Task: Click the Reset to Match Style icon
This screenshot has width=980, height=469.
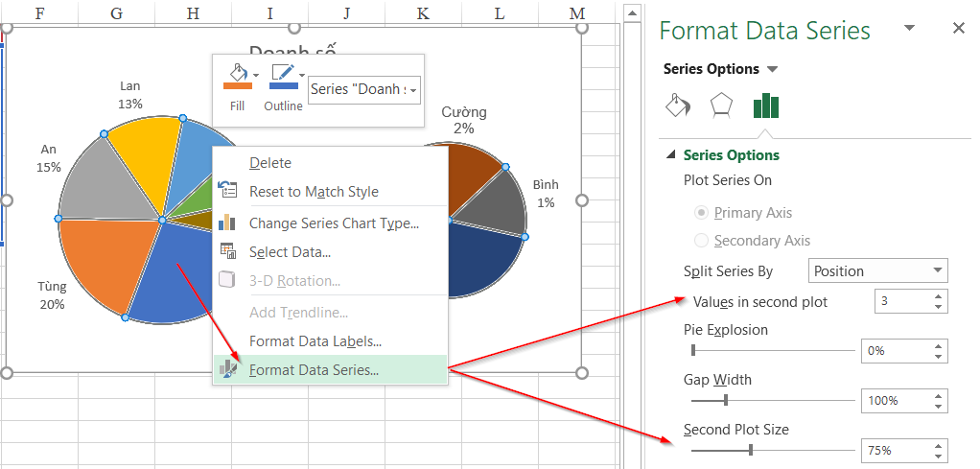Action: (x=227, y=191)
